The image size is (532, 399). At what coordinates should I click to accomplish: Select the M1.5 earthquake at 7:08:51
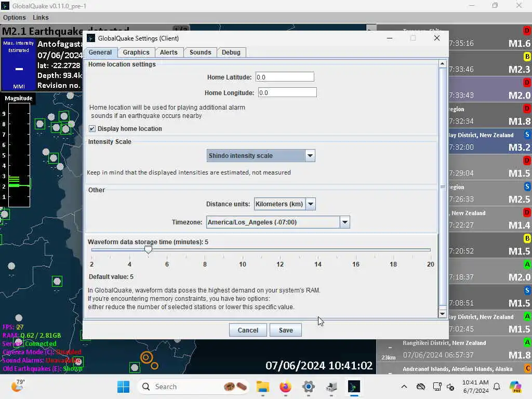click(490, 297)
